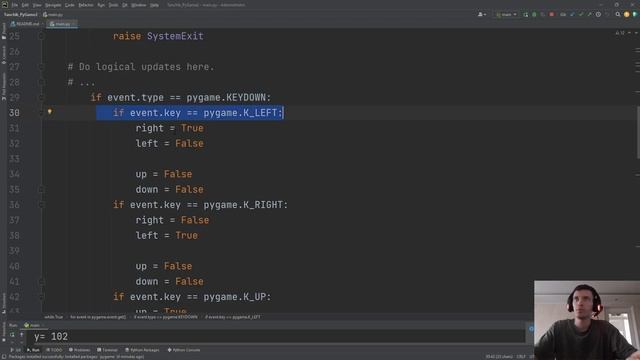Collapse the fold marker at line 30
640x360 pixels.
[41, 113]
